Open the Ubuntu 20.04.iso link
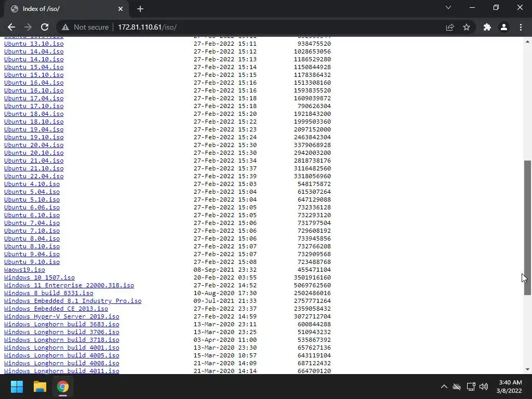 pyautogui.click(x=34, y=145)
